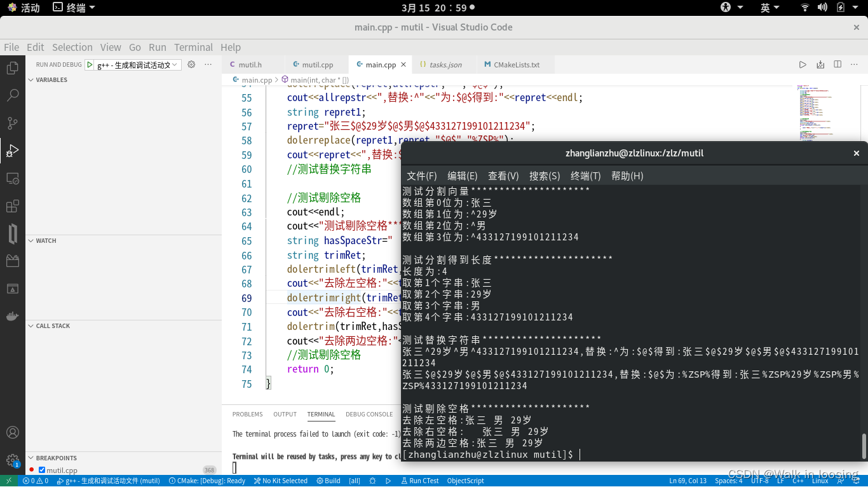Open the Terminal menu in VS Code
868x487 pixels.
(x=194, y=47)
